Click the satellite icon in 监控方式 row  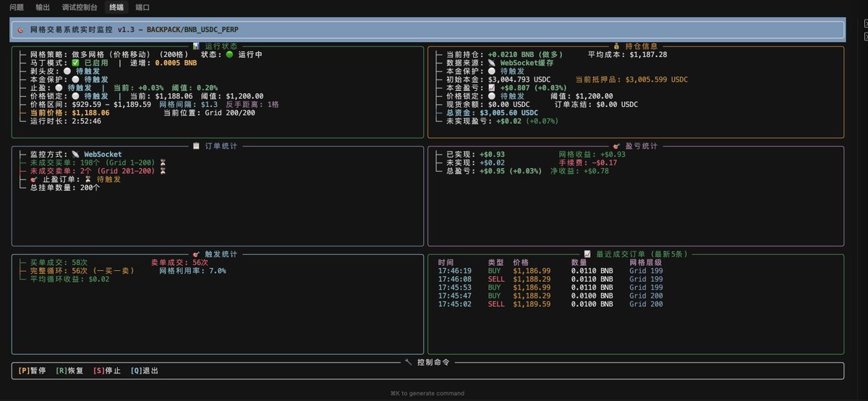(76, 155)
